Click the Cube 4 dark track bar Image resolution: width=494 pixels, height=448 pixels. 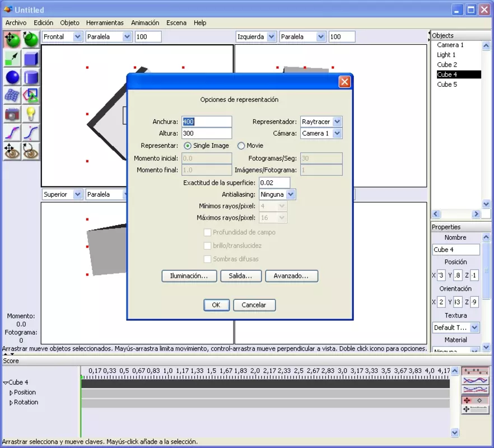point(265,384)
